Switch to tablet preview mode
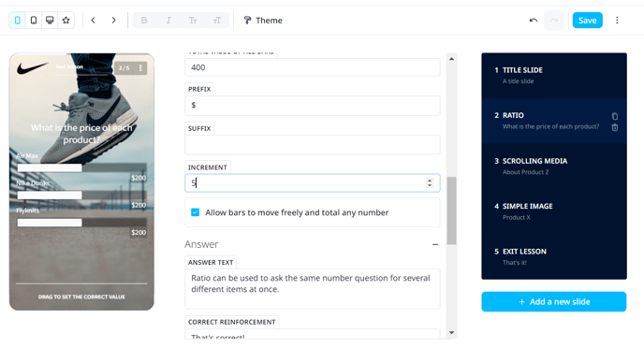Screen dimensions: 644x348 click(x=34, y=20)
